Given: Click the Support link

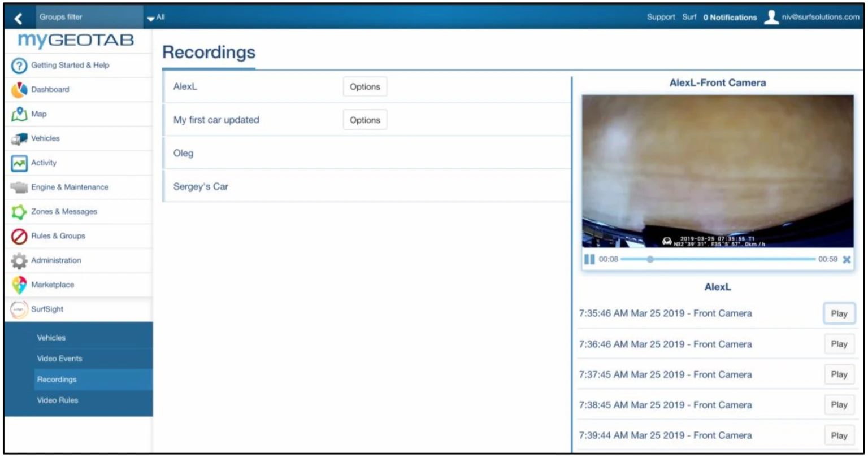Looking at the screenshot, I should click(x=661, y=18).
